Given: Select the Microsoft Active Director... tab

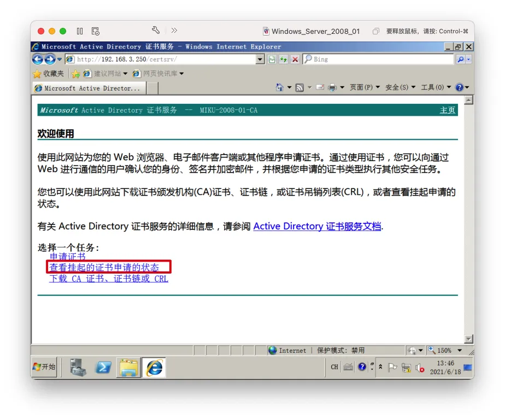Looking at the screenshot, I should (x=90, y=88).
